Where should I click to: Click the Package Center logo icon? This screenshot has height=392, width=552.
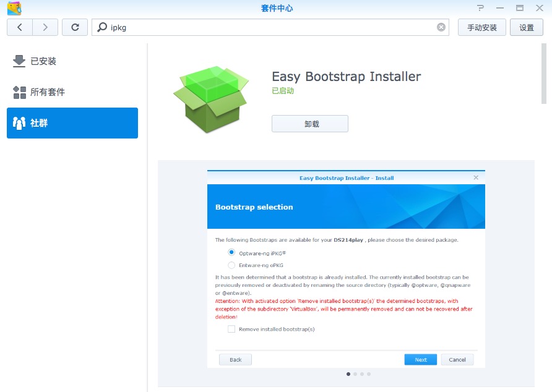(14, 9)
